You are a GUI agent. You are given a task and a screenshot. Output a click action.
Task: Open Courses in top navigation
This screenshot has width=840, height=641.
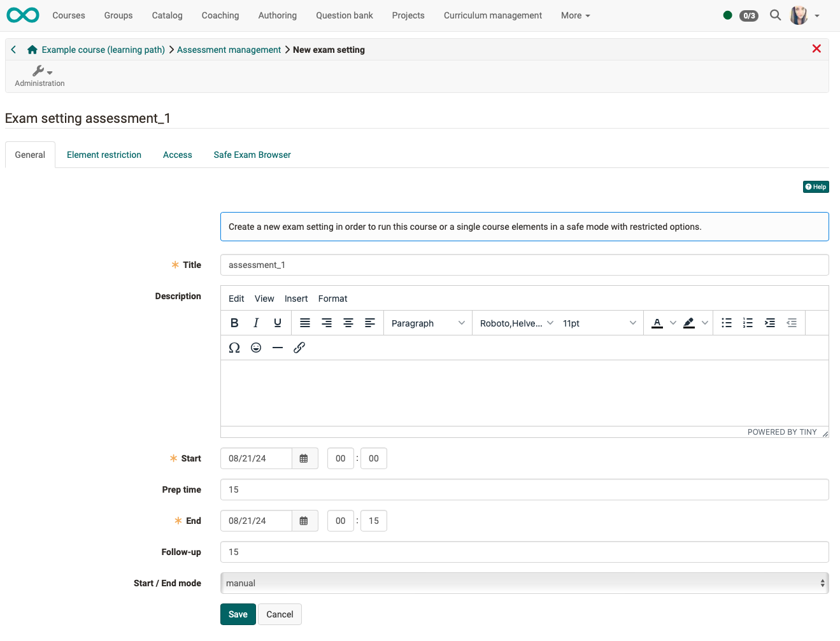point(69,15)
